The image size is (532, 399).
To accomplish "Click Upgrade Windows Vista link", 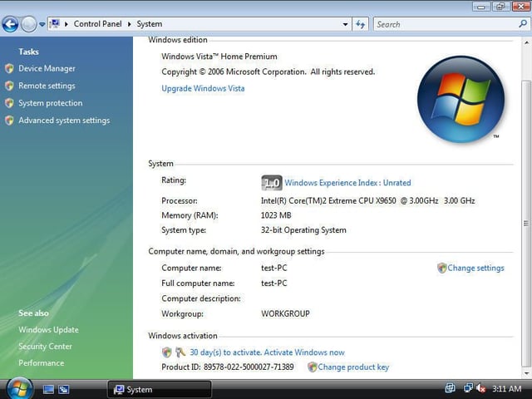I will point(203,89).
